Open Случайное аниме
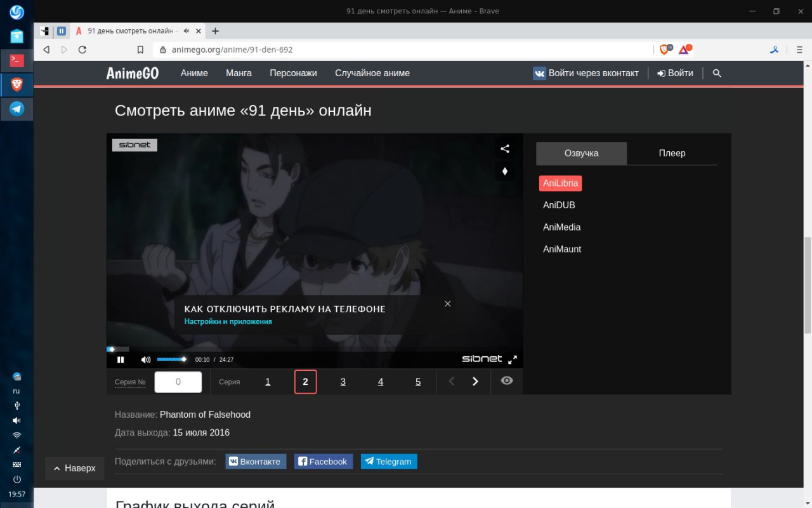 [x=372, y=73]
